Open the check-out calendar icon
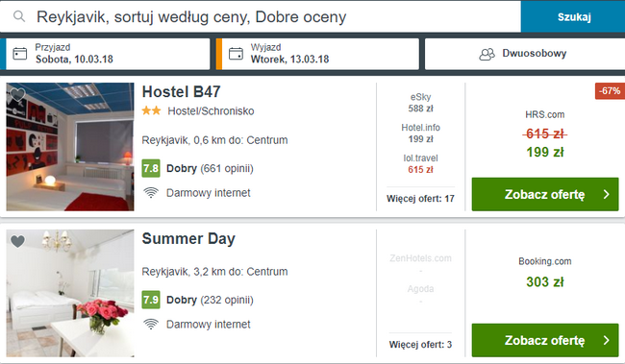 [236, 54]
